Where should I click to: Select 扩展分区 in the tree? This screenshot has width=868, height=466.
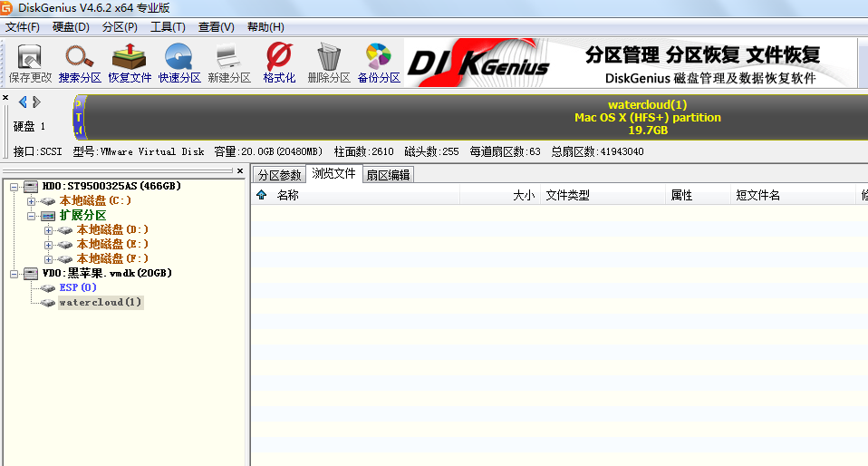coord(82,215)
